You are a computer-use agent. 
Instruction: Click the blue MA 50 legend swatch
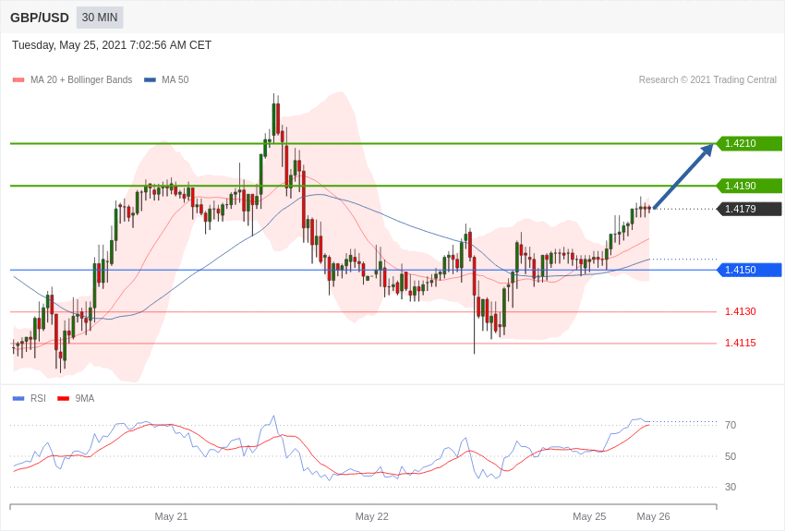click(150, 79)
